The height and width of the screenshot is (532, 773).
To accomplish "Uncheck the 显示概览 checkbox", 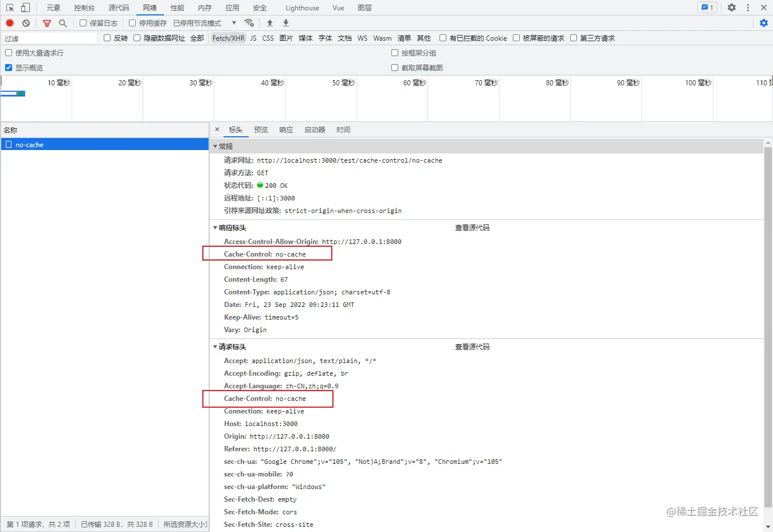I will (9, 68).
